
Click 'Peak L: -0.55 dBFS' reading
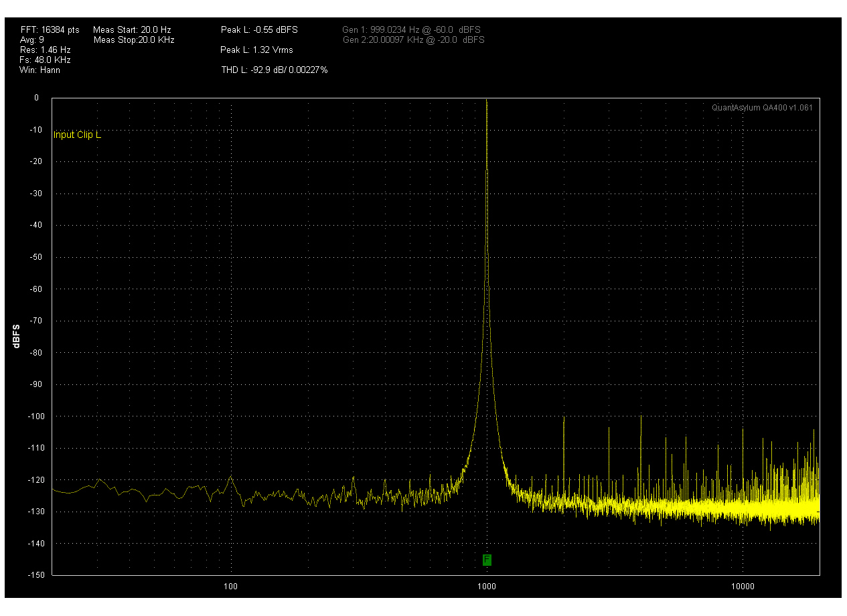(x=259, y=30)
